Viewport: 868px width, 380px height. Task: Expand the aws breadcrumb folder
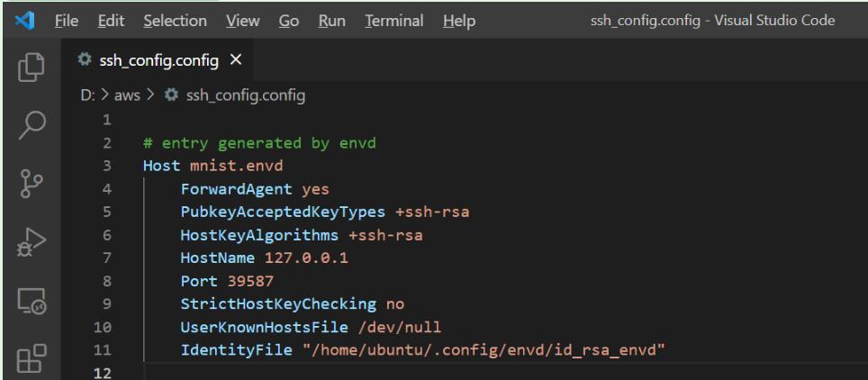point(127,95)
